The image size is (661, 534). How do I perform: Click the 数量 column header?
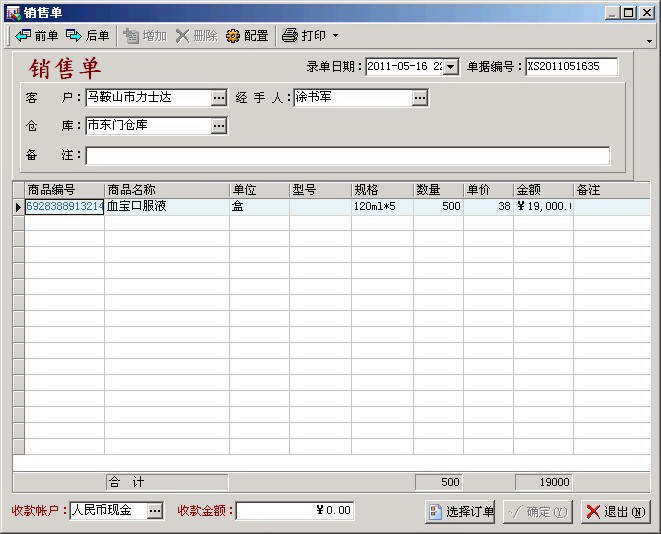438,190
